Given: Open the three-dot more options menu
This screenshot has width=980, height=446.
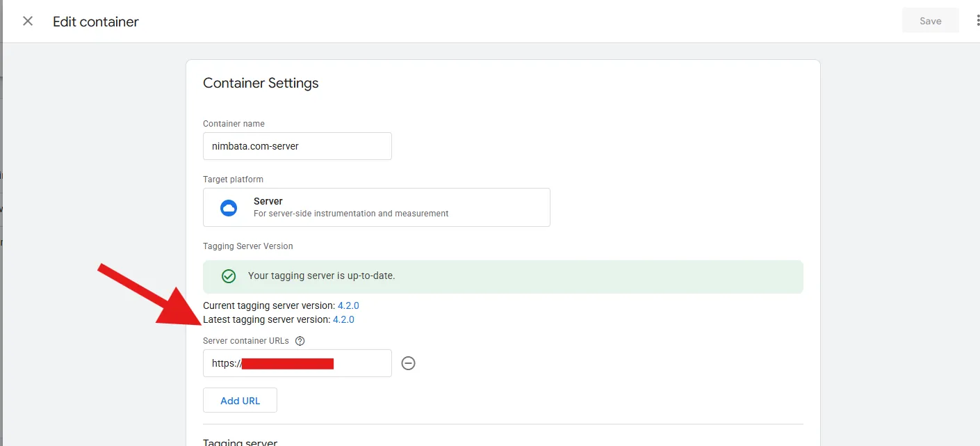Looking at the screenshot, I should pyautogui.click(x=977, y=21).
